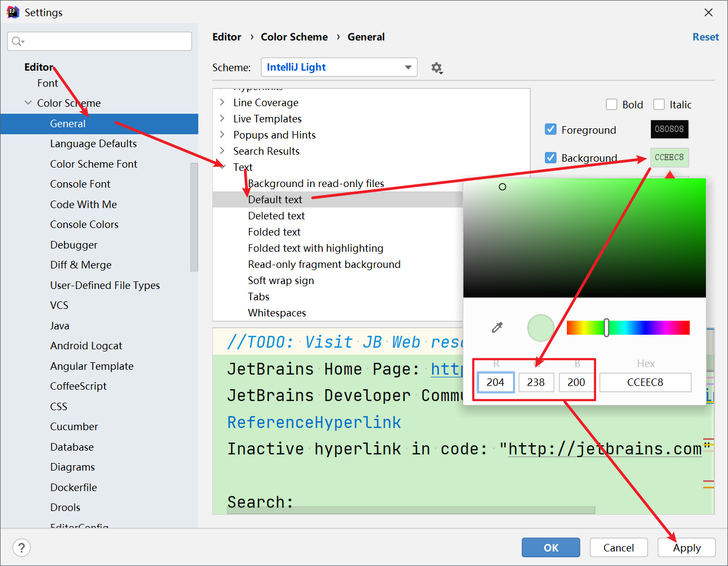Open the Color Scheme Font page
728x566 pixels.
point(94,164)
